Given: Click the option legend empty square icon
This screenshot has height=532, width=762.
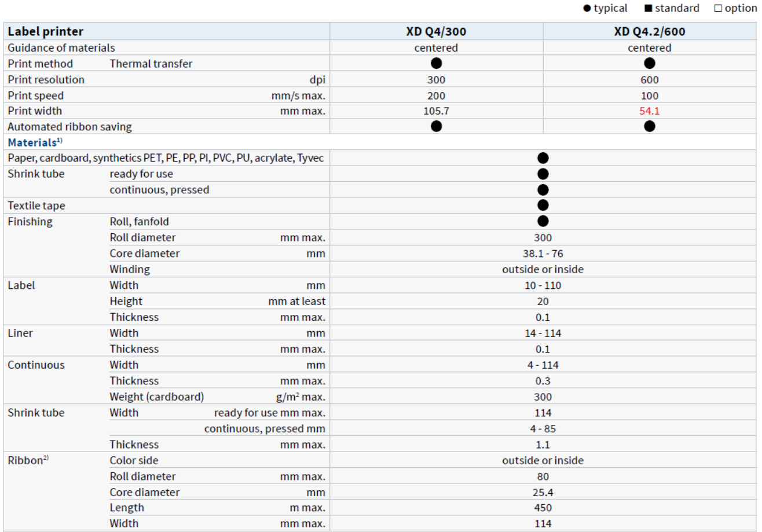Looking at the screenshot, I should click(x=718, y=9).
